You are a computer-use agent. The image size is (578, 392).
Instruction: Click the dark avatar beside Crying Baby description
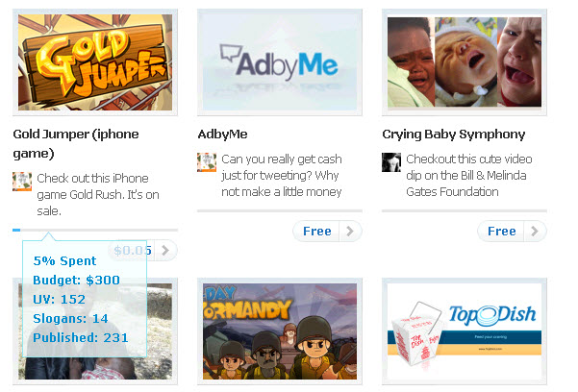[391, 162]
